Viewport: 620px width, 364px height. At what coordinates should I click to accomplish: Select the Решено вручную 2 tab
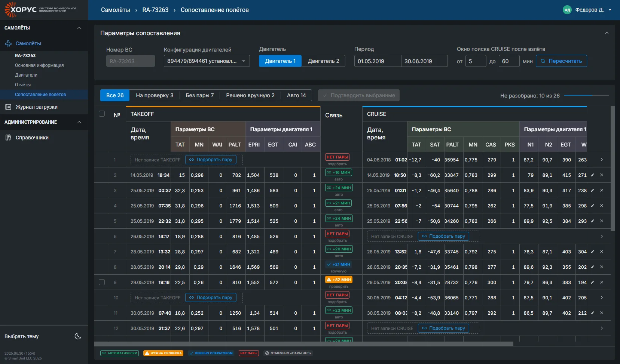click(250, 95)
